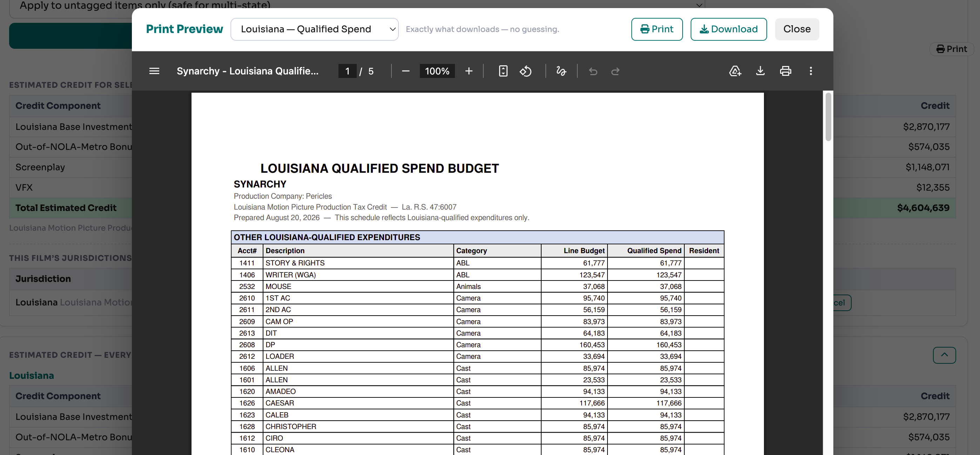Click the Print Preview heading
Image resolution: width=980 pixels, height=455 pixels.
coord(184,29)
